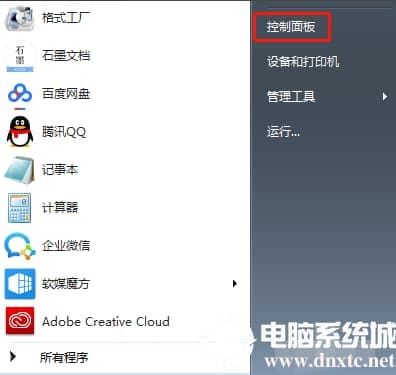Open the Adobe Creative Cloud red icon
Screen dimensions: 396x375
20,321
